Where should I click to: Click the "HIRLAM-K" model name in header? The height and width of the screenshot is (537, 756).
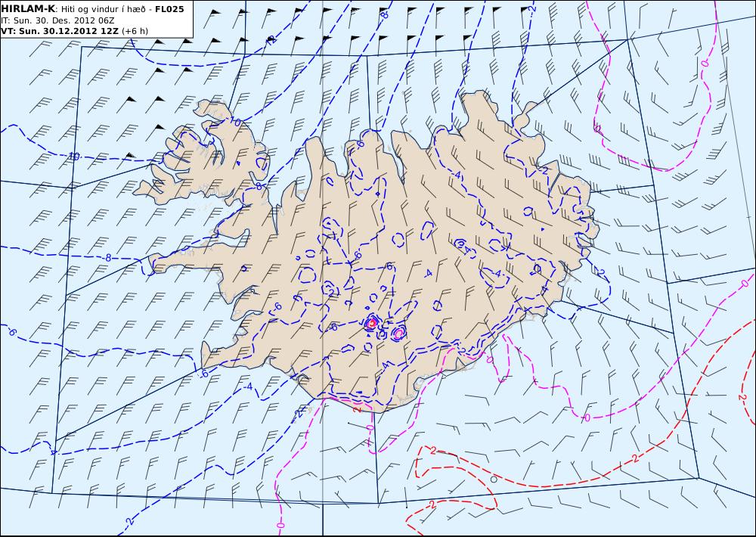(28, 9)
